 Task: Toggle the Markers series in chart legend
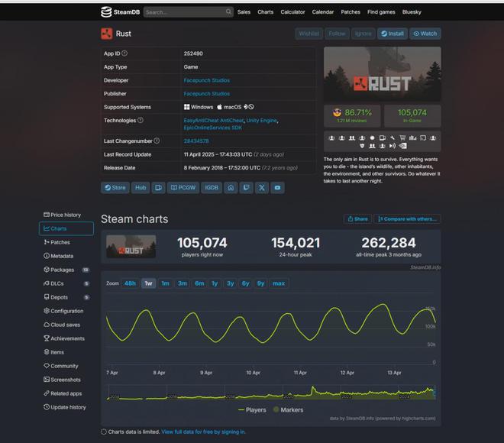(x=288, y=410)
